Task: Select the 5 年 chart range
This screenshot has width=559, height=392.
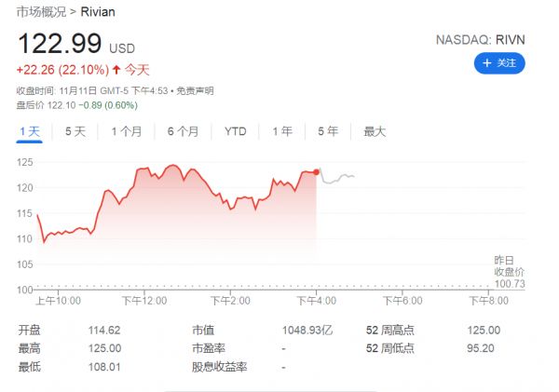Action: [x=327, y=131]
